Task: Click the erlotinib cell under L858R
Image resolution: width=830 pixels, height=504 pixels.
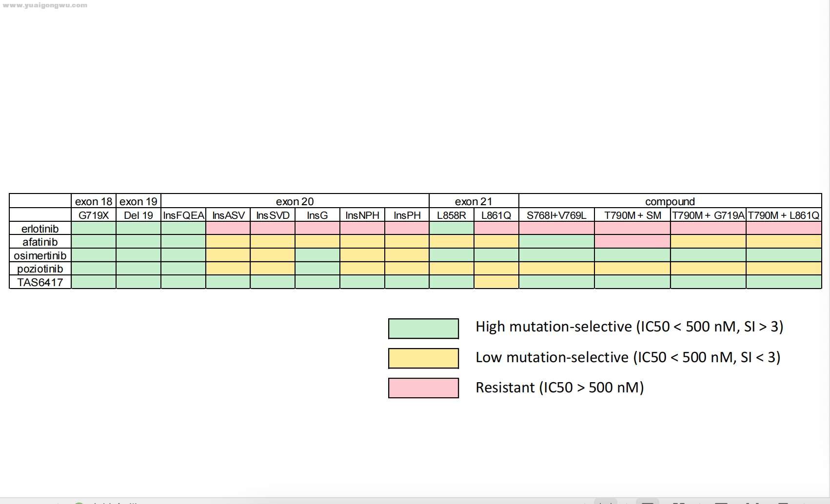Action: (452, 229)
